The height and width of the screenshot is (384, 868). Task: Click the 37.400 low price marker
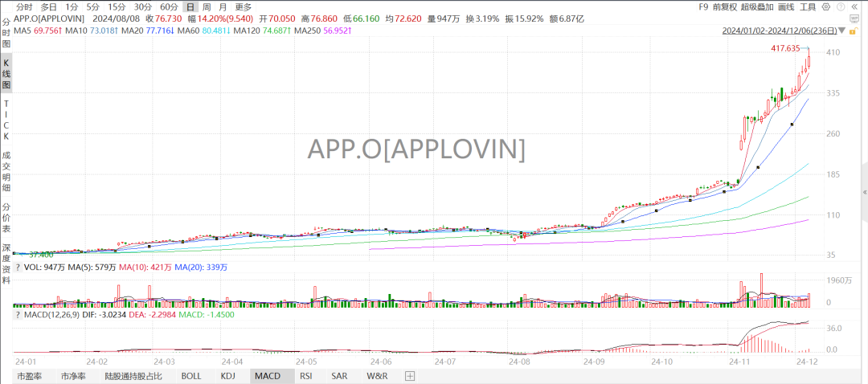pos(41,255)
